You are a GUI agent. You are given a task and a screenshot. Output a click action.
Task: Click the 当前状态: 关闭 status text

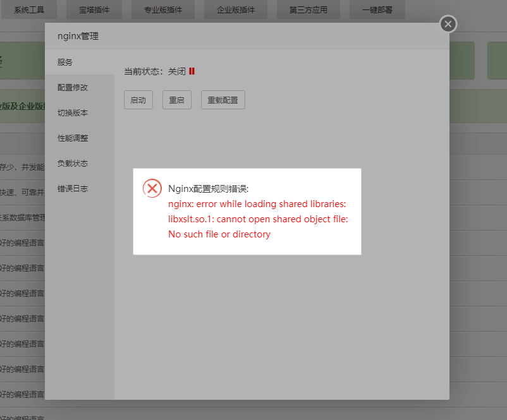[x=155, y=71]
